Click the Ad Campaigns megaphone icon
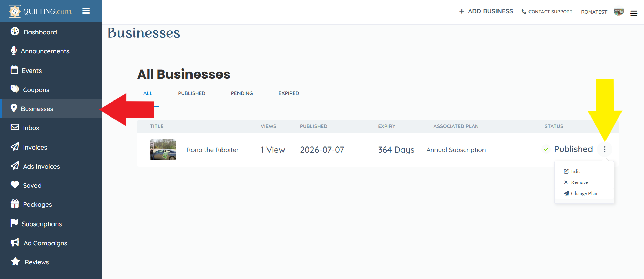This screenshot has width=644, height=279. click(15, 242)
